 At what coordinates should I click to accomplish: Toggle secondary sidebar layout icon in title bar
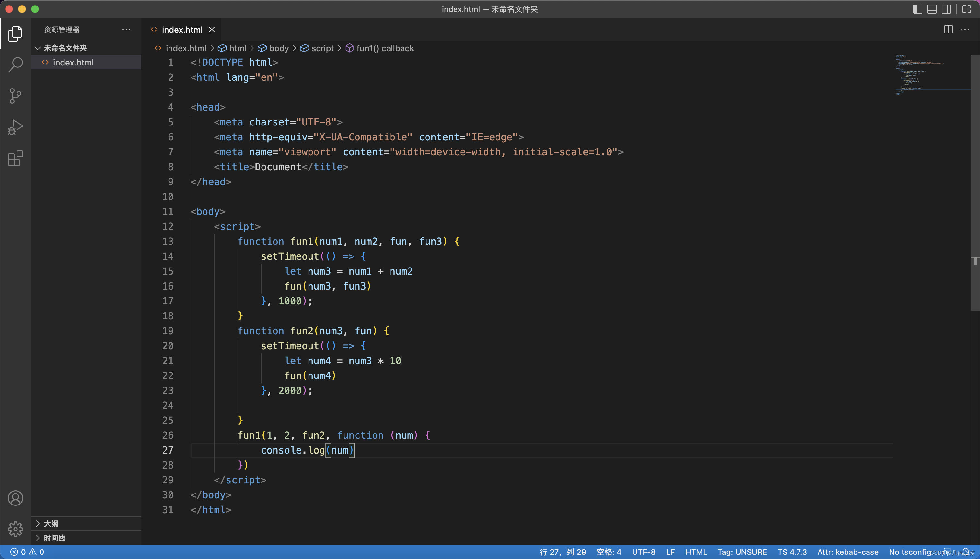coord(947,9)
